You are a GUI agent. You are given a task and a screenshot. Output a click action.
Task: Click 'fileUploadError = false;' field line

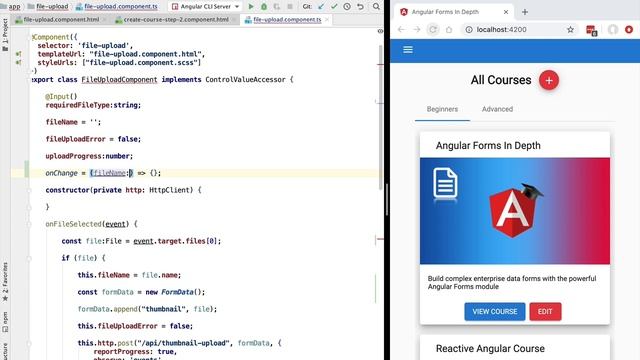click(93, 139)
